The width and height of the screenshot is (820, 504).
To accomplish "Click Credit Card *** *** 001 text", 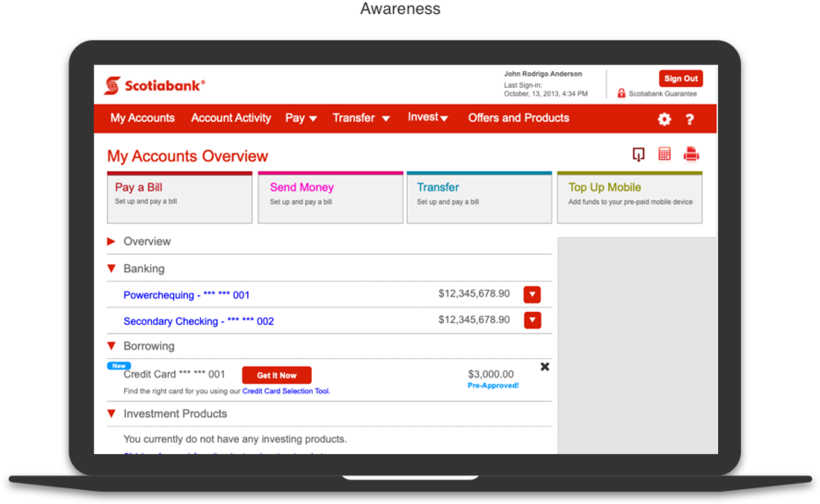I will click(x=174, y=374).
